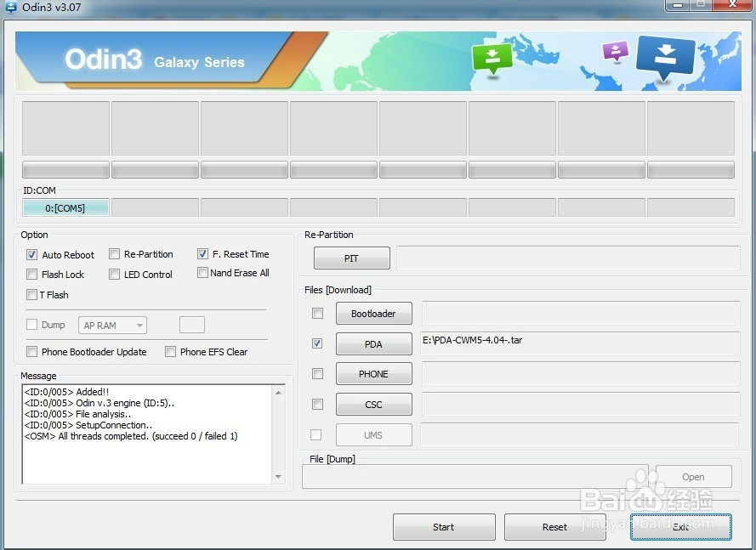This screenshot has width=756, height=550.
Task: Click the Odin3 title bar app icon
Action: pos(10,8)
